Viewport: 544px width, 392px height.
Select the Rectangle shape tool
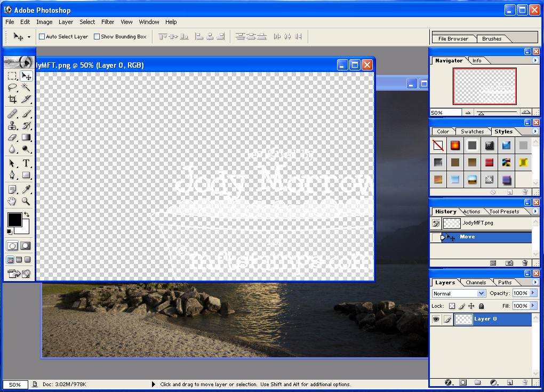click(x=26, y=175)
